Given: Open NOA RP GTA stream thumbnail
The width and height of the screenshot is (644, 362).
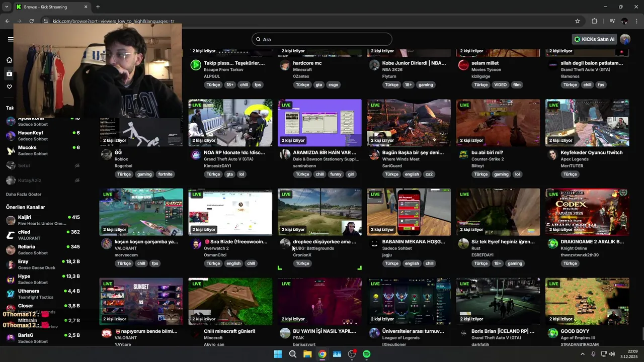Looking at the screenshot, I should click(x=230, y=123).
